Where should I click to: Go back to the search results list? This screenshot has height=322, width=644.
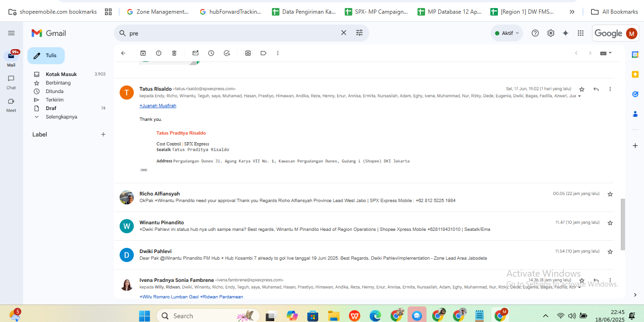tap(123, 53)
